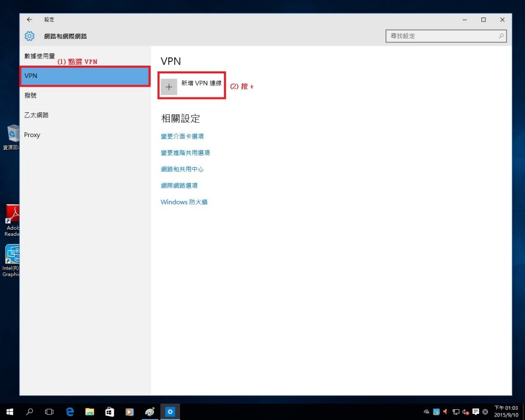Click the network status tray icon
This screenshot has width=525, height=420.
pyautogui.click(x=456, y=411)
